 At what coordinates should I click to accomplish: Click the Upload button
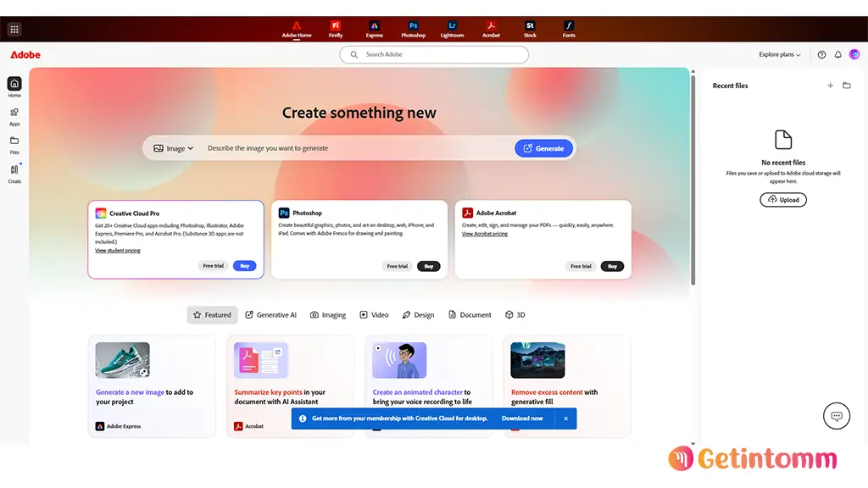click(782, 200)
